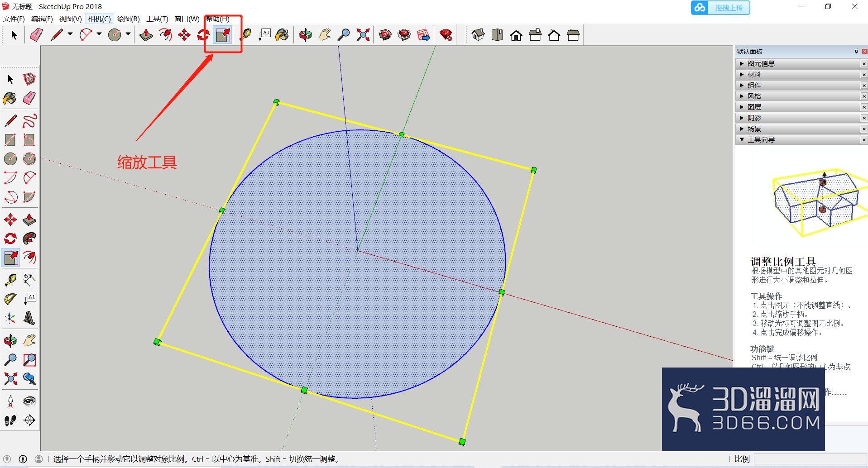Select the Follow Me tool in left toolbar
The image size is (868, 468).
click(29, 239)
